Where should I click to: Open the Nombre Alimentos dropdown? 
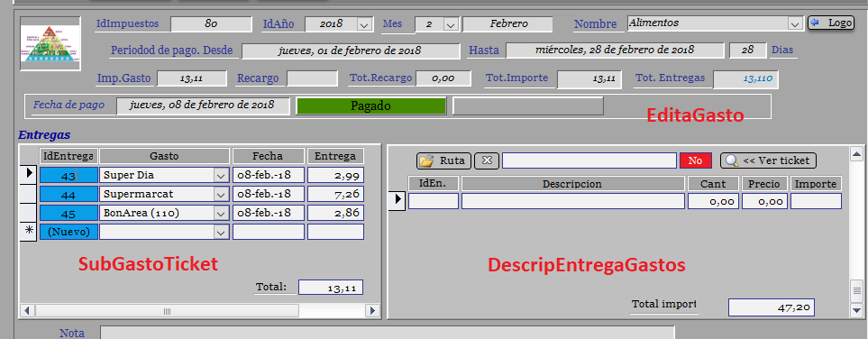click(796, 23)
